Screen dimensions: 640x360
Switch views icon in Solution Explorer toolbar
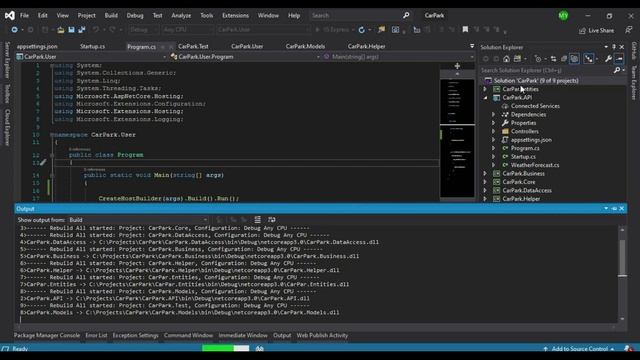(517, 59)
